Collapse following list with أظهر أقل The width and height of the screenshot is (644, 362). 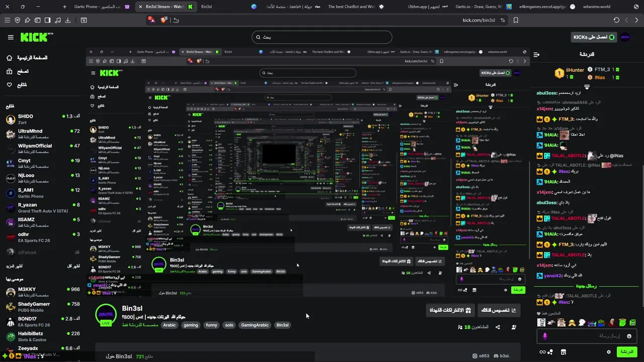[73, 266]
